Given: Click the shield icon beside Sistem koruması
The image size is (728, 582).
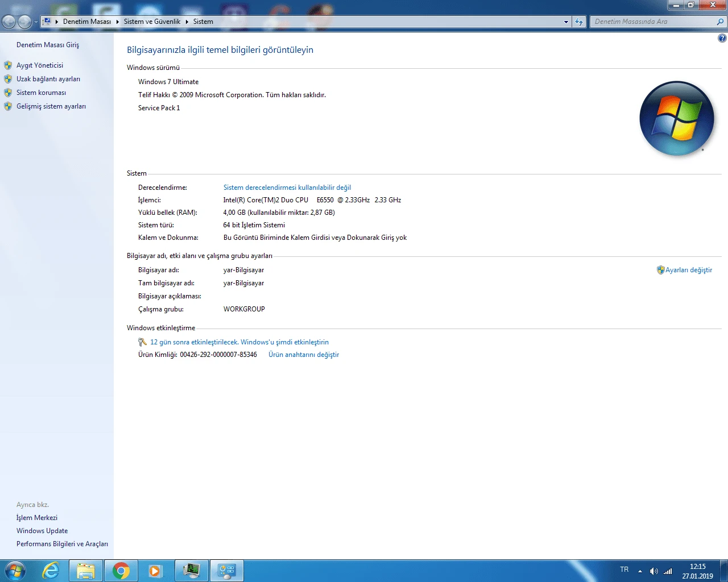Looking at the screenshot, I should click(8, 93).
